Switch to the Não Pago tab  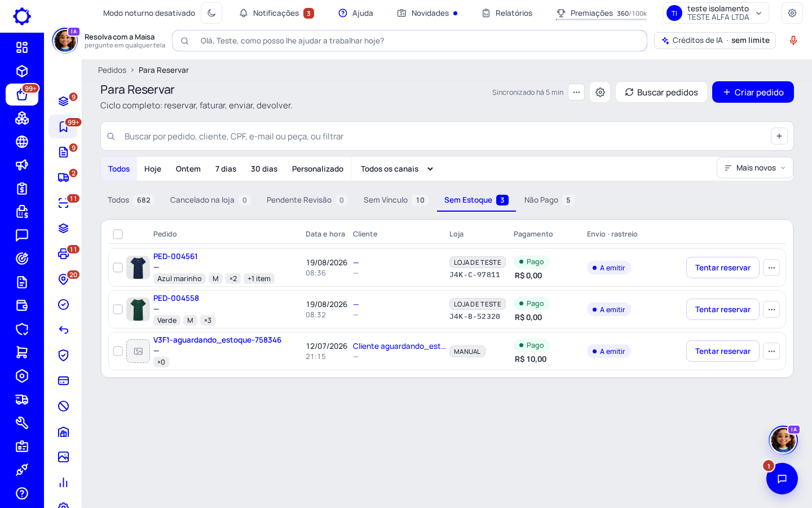pyautogui.click(x=549, y=200)
